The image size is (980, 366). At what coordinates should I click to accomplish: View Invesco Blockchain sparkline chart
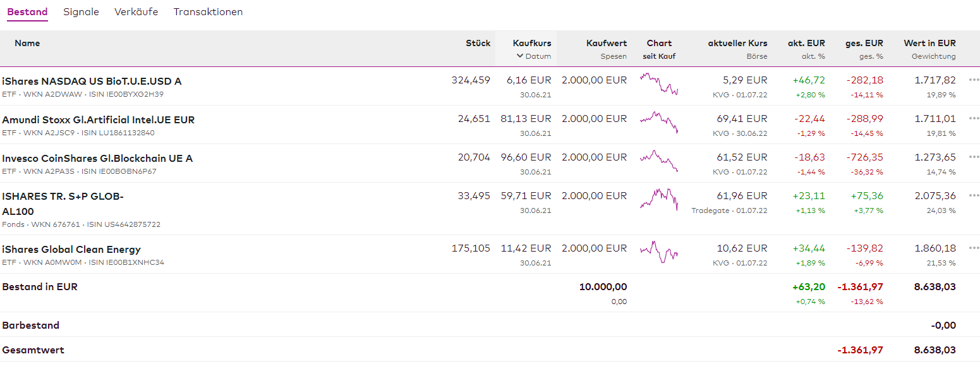point(659,161)
